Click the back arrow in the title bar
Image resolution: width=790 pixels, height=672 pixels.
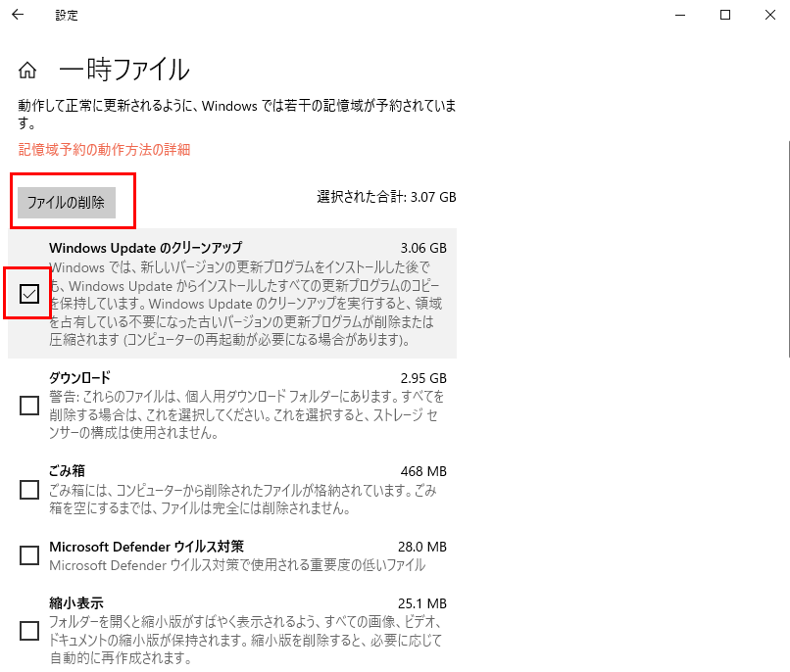(18, 15)
